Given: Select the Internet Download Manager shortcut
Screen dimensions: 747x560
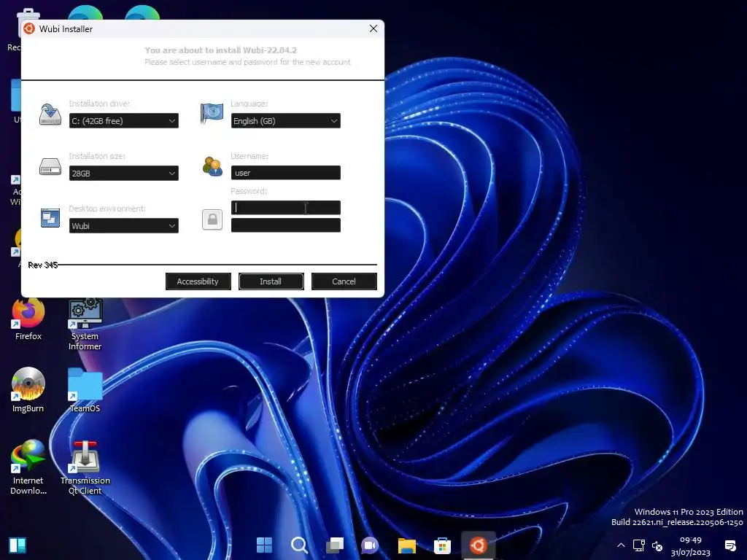Looking at the screenshot, I should (28, 467).
